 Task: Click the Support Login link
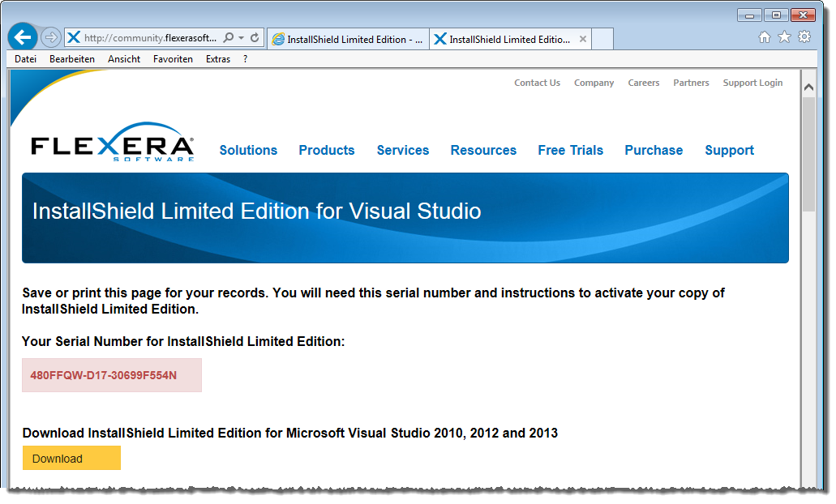click(752, 83)
